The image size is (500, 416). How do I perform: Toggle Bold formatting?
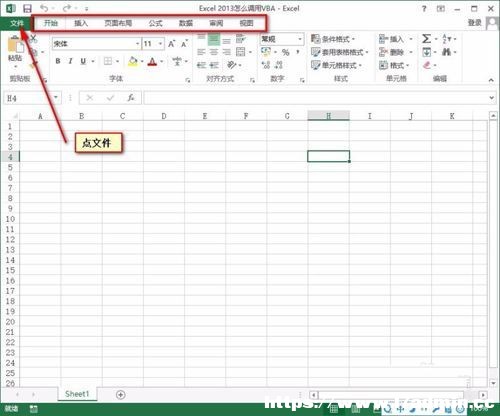point(58,61)
